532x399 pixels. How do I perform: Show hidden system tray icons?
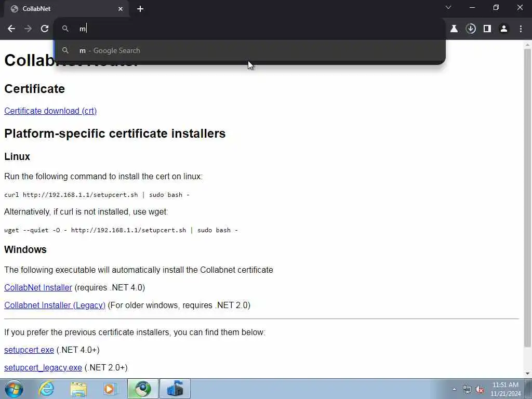point(454,389)
